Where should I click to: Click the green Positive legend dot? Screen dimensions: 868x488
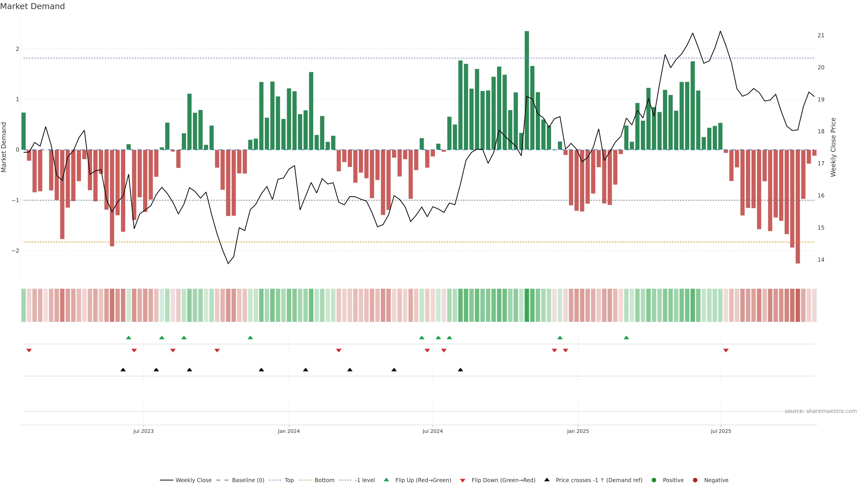[x=654, y=480]
